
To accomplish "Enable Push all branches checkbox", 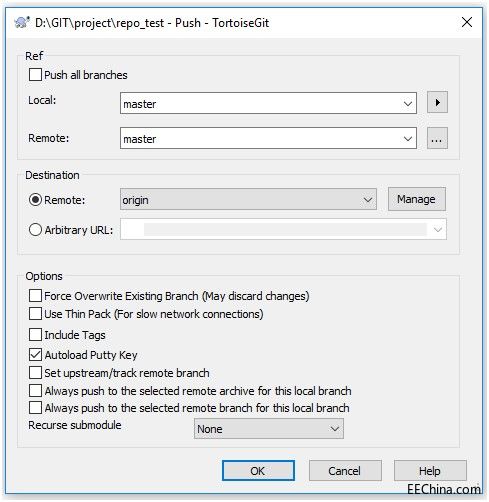I will pos(35,75).
